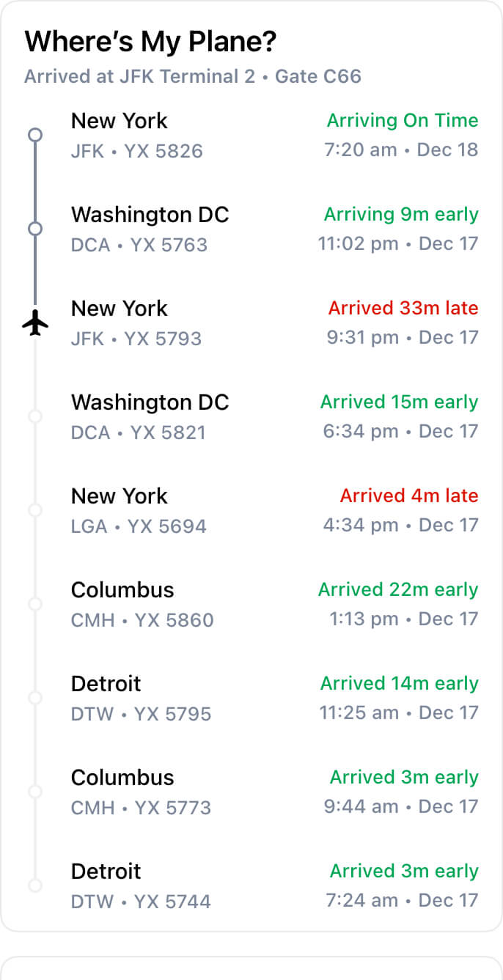The image size is (503, 980).
Task: Select timeline dot beside CMH YX 5860
Action: click(x=35, y=604)
